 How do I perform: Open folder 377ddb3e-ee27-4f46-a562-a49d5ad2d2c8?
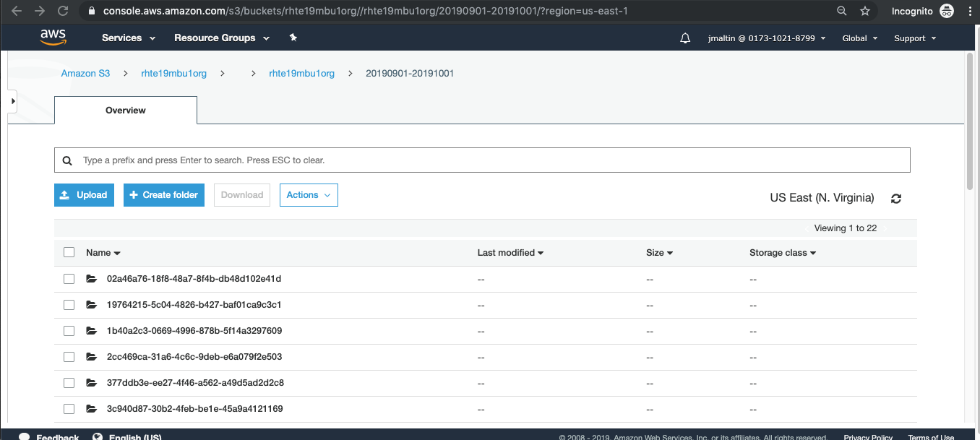195,383
